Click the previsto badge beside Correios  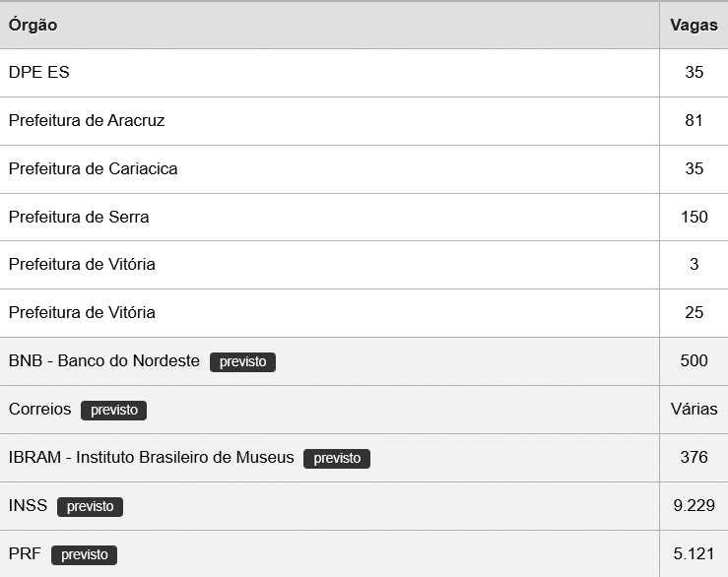click(114, 411)
